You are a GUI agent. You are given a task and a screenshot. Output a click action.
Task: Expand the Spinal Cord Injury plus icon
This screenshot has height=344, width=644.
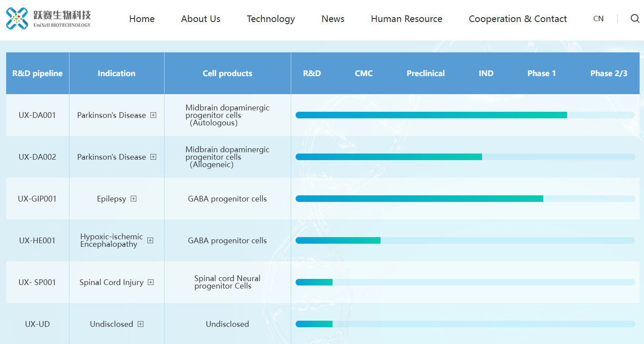[x=150, y=282]
